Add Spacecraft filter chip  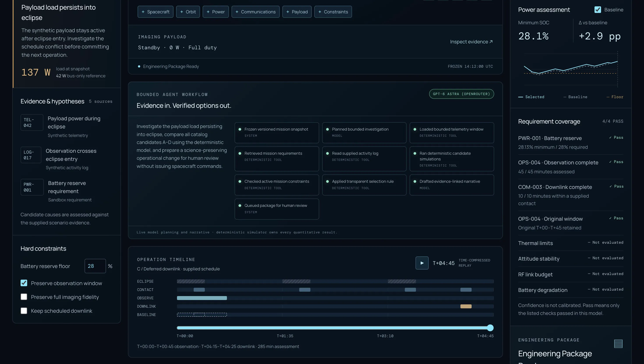click(x=155, y=12)
